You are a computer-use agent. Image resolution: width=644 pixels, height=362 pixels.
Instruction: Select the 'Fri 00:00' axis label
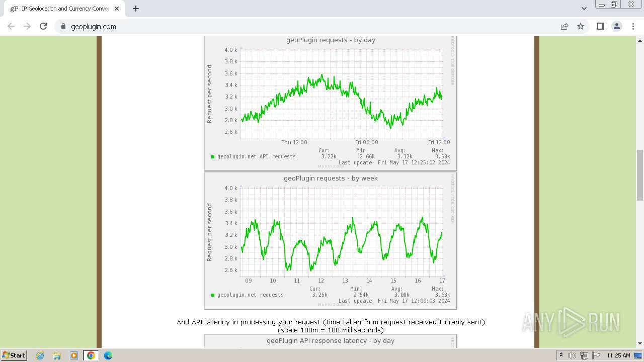point(366,142)
